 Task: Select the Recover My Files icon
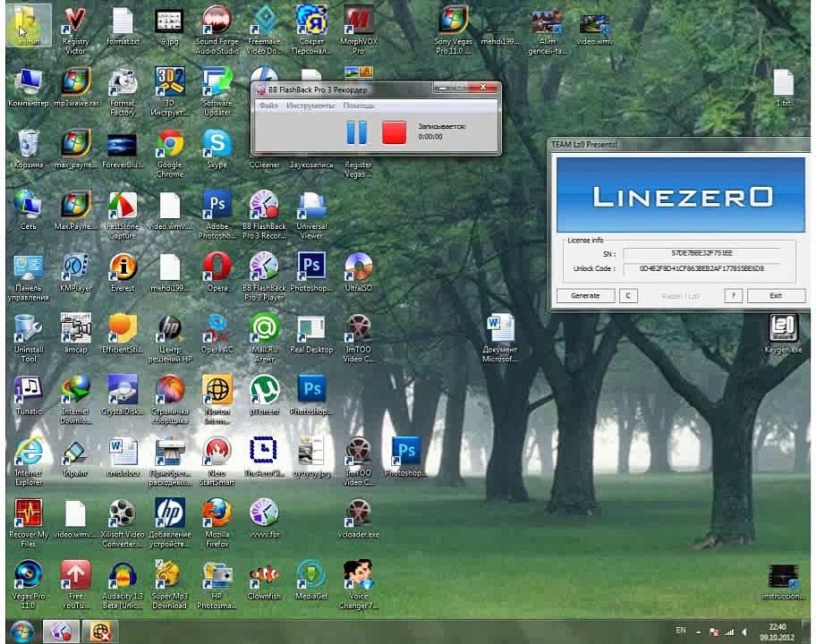(x=28, y=524)
